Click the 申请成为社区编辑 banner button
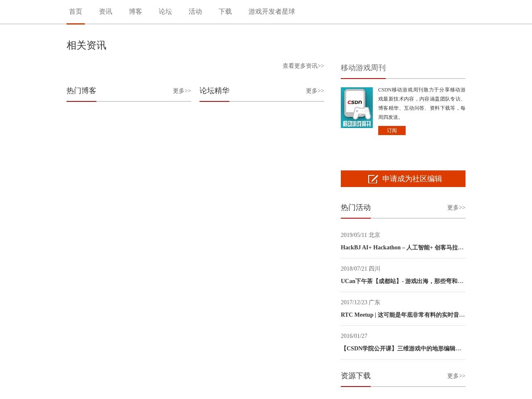Image resolution: width=532 pixels, height=399 pixels. (x=403, y=178)
